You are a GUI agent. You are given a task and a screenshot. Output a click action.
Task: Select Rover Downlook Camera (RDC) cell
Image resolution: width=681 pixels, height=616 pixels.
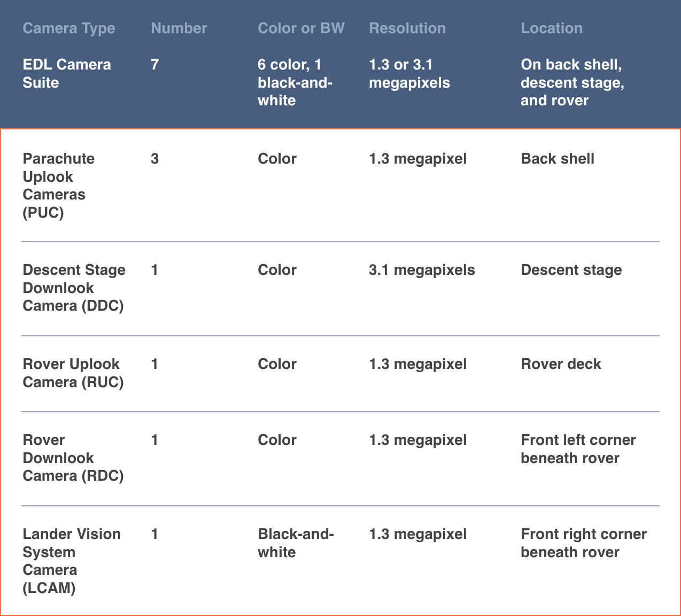coord(73,458)
